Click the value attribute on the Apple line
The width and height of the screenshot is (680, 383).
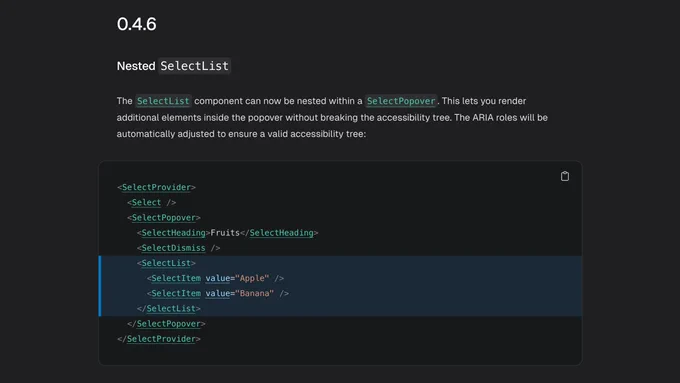click(218, 278)
